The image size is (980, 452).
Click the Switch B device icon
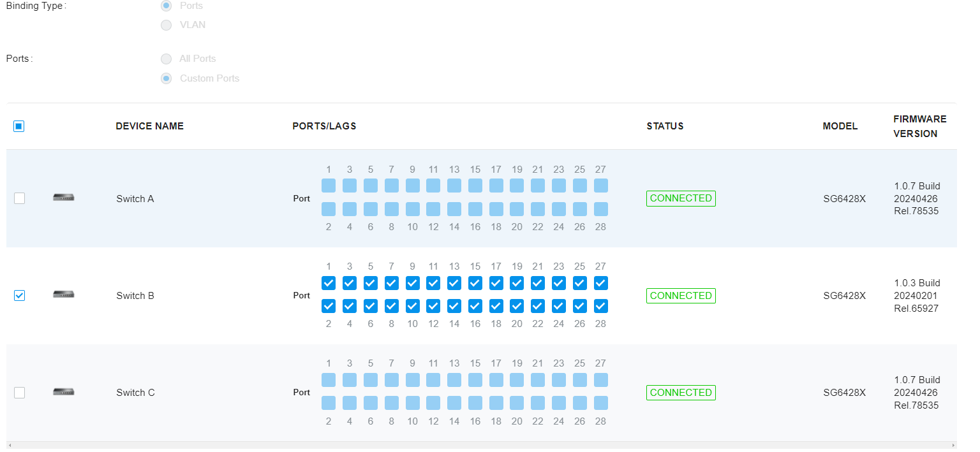63,295
